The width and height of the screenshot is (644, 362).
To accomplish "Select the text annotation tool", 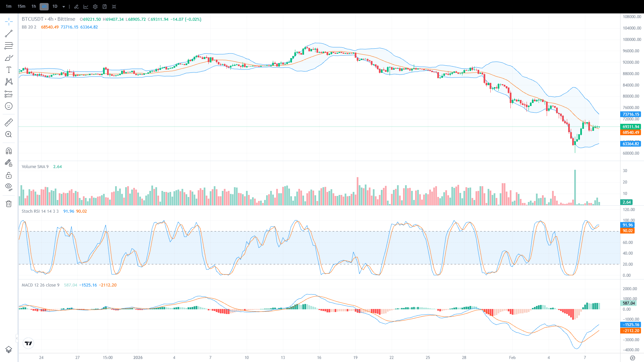I will coord(9,70).
